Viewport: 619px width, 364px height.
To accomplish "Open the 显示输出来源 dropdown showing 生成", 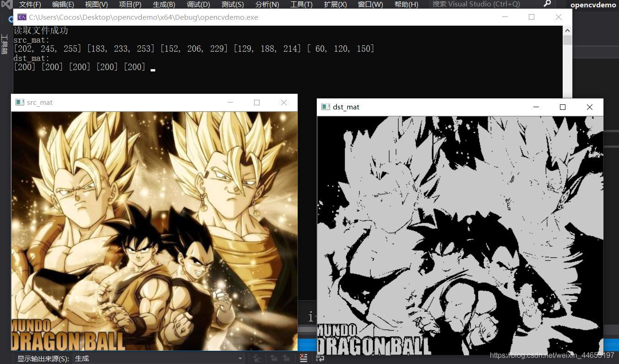I will click(158, 359).
